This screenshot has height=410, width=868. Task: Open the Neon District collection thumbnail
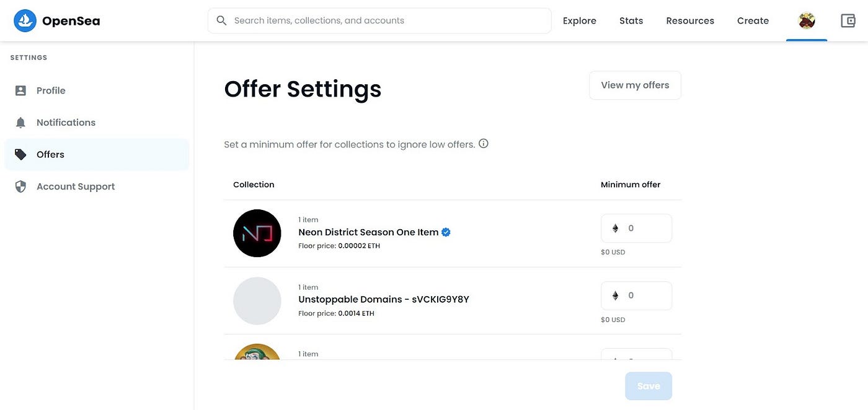point(257,233)
